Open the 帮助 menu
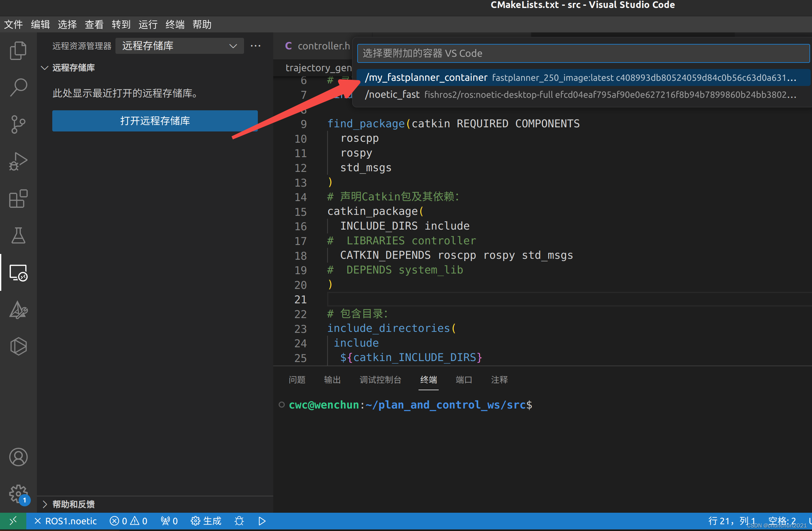 tap(202, 24)
